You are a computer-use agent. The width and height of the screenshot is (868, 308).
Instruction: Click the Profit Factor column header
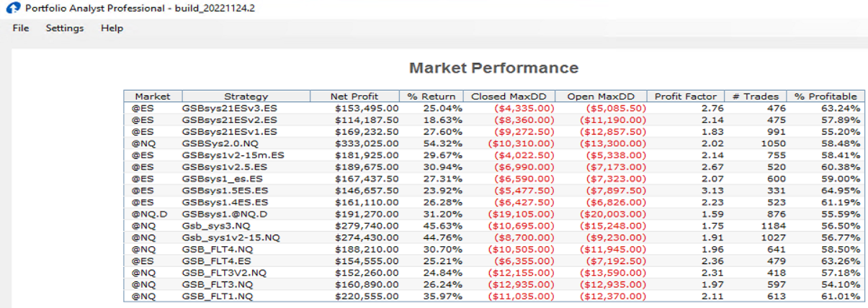686,96
